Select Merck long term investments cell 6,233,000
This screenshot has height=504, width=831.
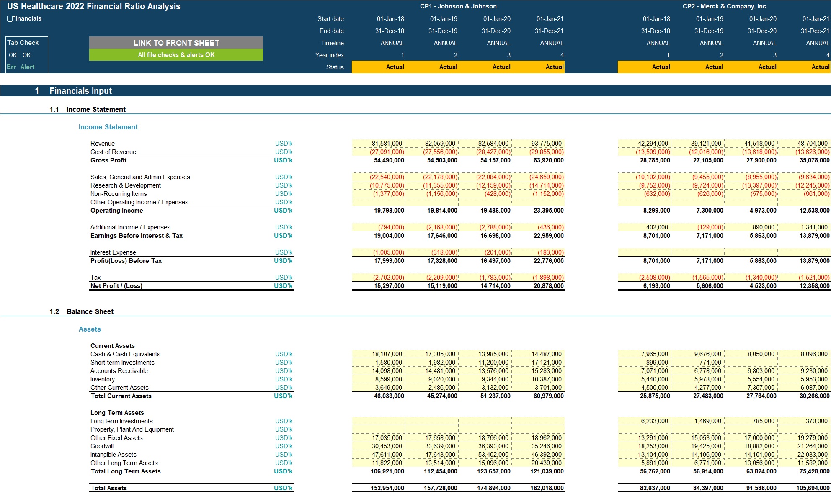point(645,421)
